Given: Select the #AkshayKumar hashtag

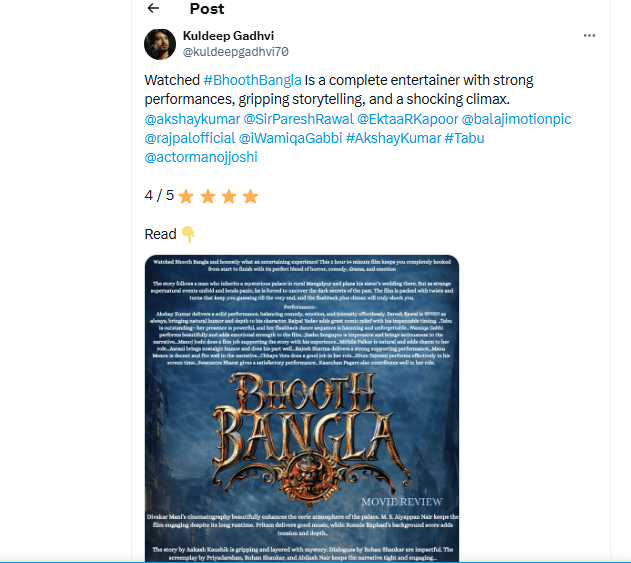Looking at the screenshot, I should [x=393, y=138].
